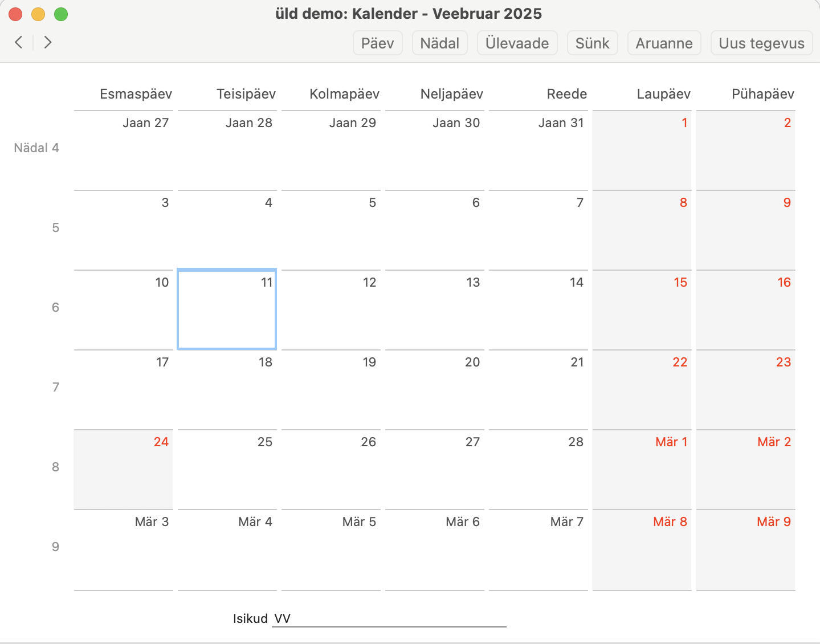Image resolution: width=820 pixels, height=644 pixels.
Task: Go forward with the right arrow
Action: [x=48, y=42]
